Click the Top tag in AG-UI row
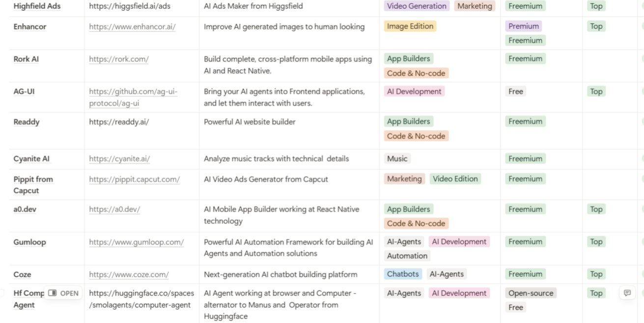 click(x=596, y=91)
